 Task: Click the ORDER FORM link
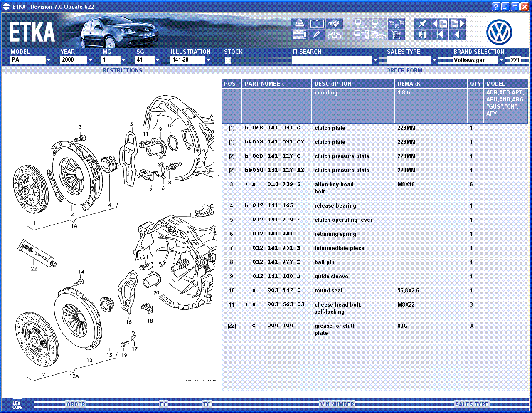pos(404,70)
